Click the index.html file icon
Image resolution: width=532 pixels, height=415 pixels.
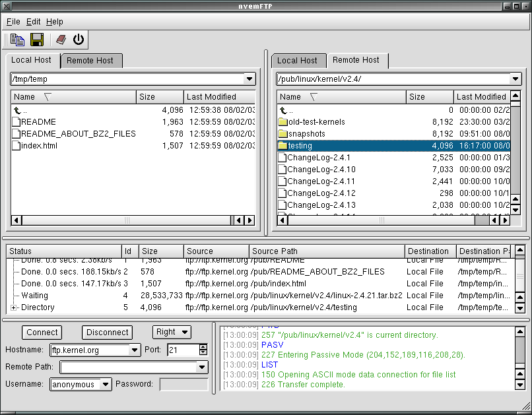tap(17, 146)
